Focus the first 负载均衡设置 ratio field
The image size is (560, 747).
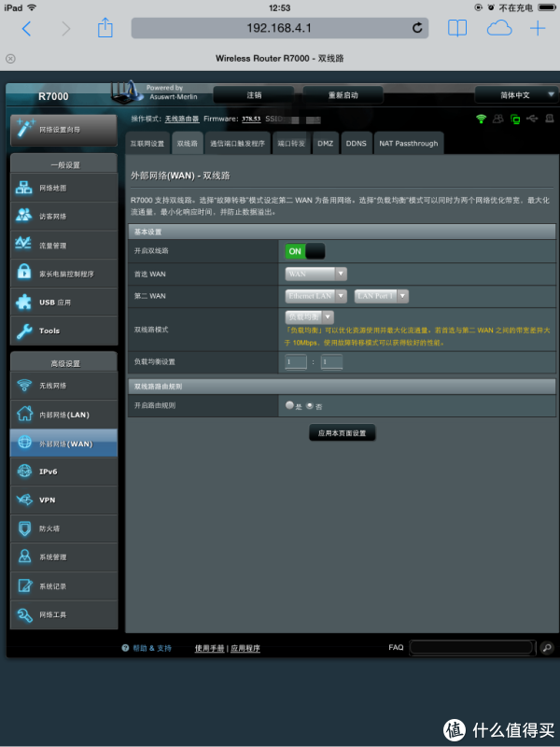296,361
